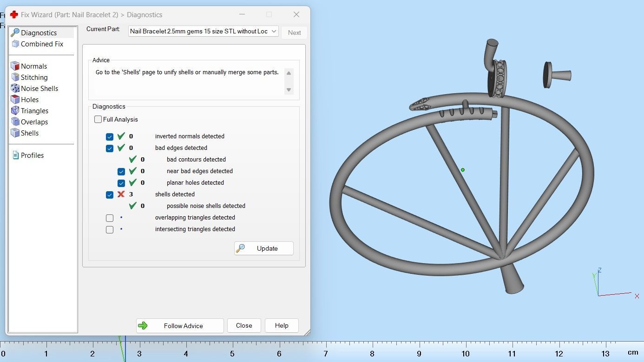644x362 pixels.
Task: Uncheck near bad edges detected checkbox
Action: [121, 171]
